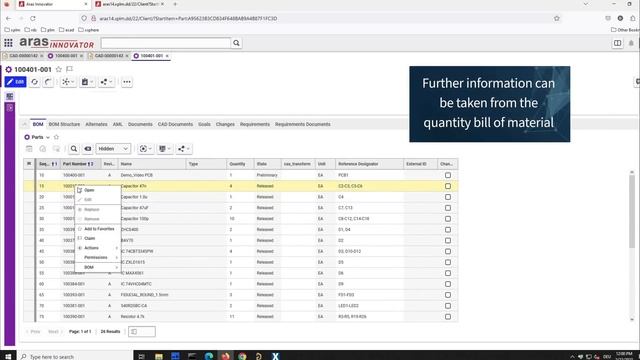This screenshot has height=360, width=640.
Task: Click the clear search criteria eraser icon
Action: [x=87, y=149]
